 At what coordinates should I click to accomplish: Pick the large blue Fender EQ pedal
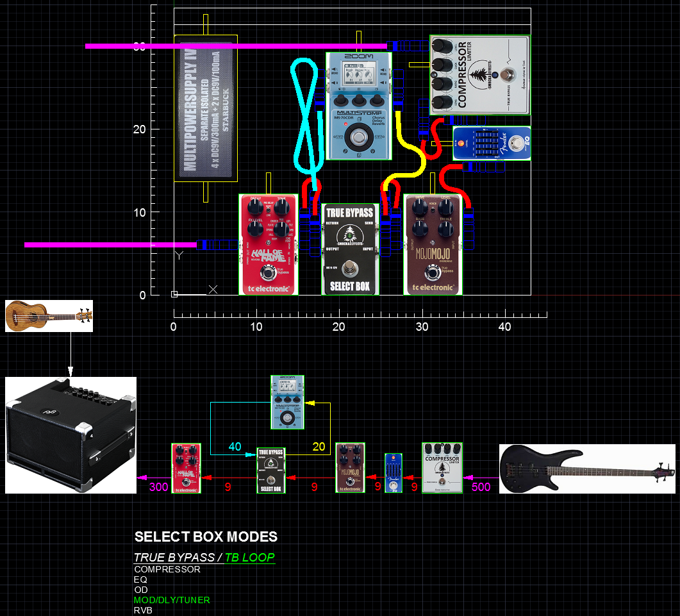pyautogui.click(x=492, y=143)
